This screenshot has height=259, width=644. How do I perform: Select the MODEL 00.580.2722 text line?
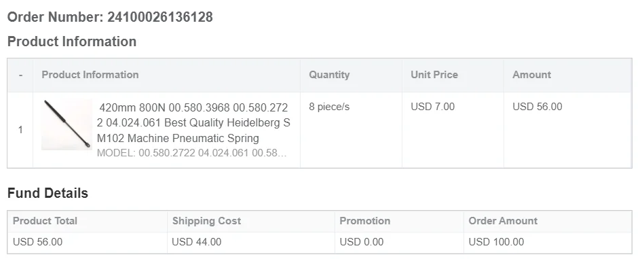[192, 153]
